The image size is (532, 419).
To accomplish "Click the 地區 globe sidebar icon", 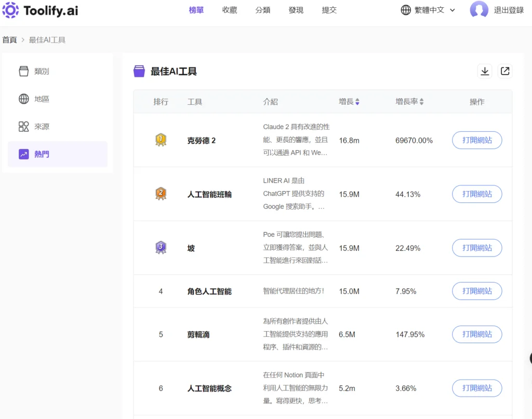I will coord(24,99).
